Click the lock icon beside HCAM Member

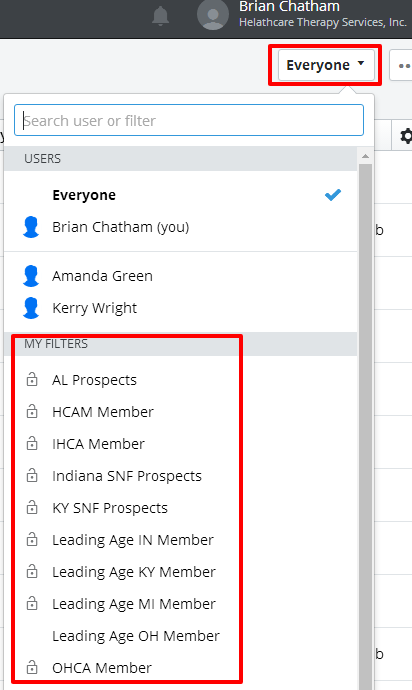click(x=32, y=411)
